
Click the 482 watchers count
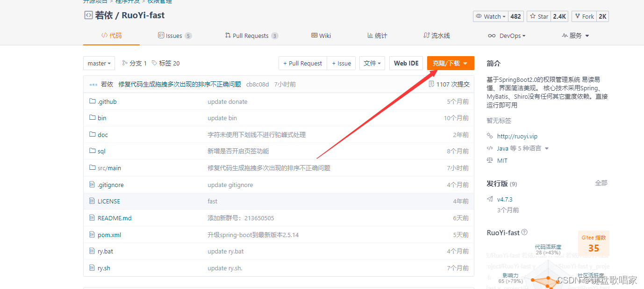tap(515, 16)
